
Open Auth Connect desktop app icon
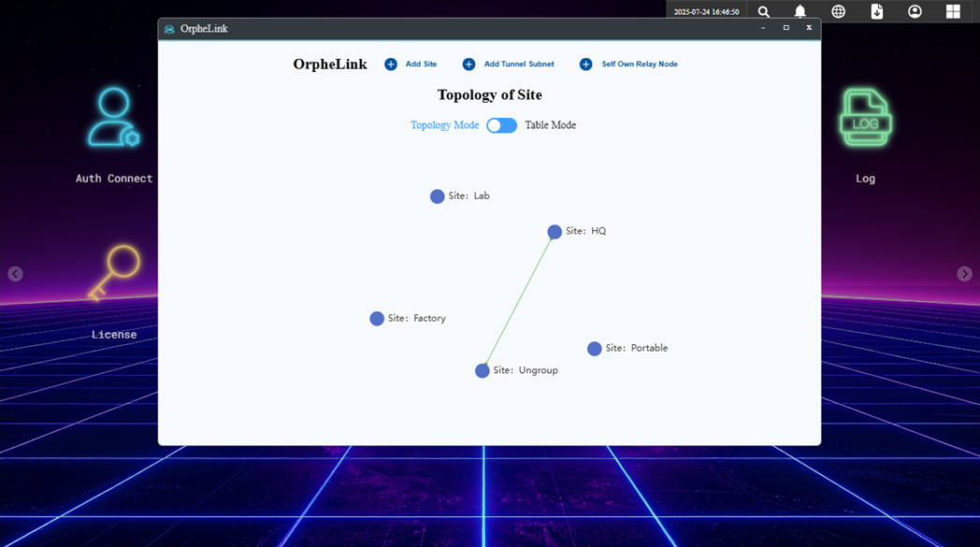pos(114,118)
